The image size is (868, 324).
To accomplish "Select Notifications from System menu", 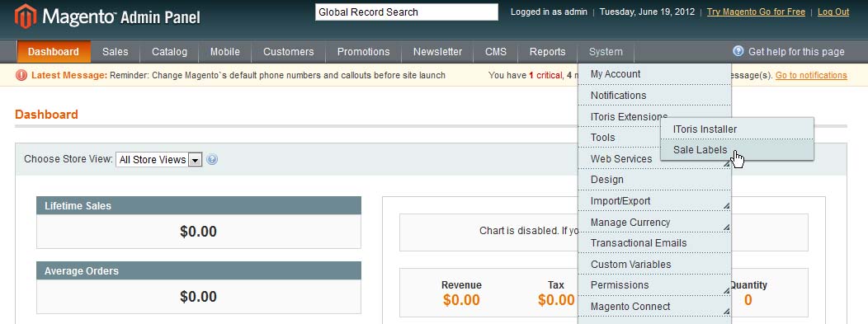I will coord(654,95).
